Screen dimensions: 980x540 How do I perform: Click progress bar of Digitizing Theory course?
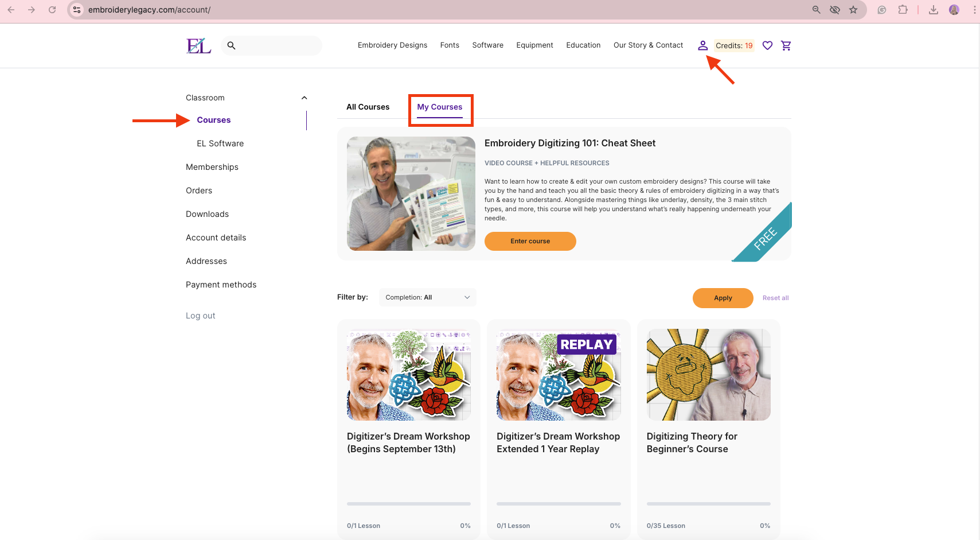click(709, 504)
